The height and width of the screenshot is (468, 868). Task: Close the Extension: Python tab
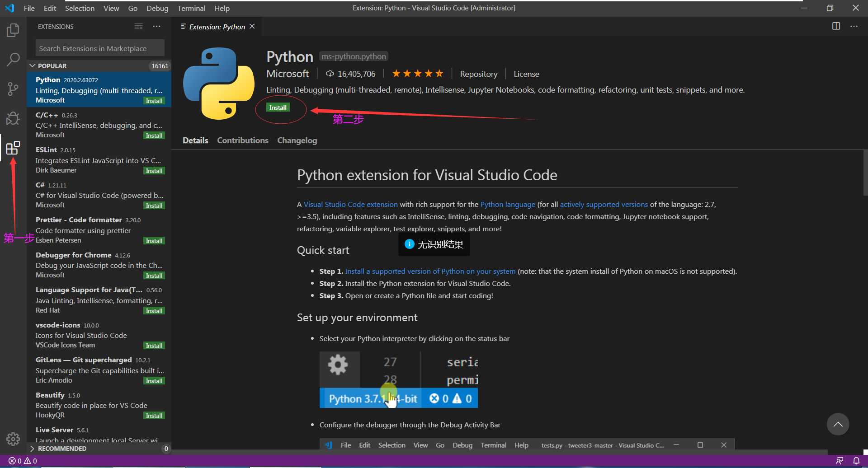tap(252, 27)
